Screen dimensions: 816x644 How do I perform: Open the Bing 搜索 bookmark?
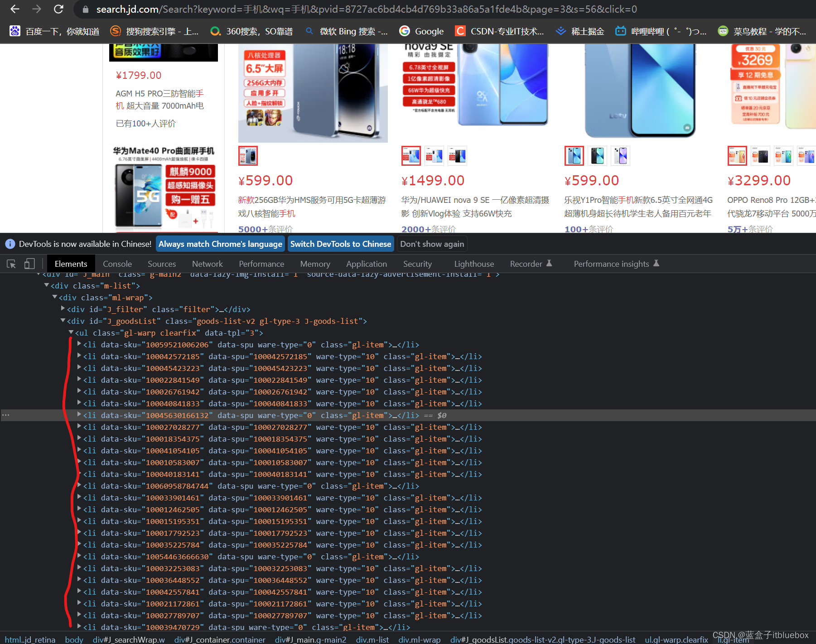pyautogui.click(x=346, y=31)
